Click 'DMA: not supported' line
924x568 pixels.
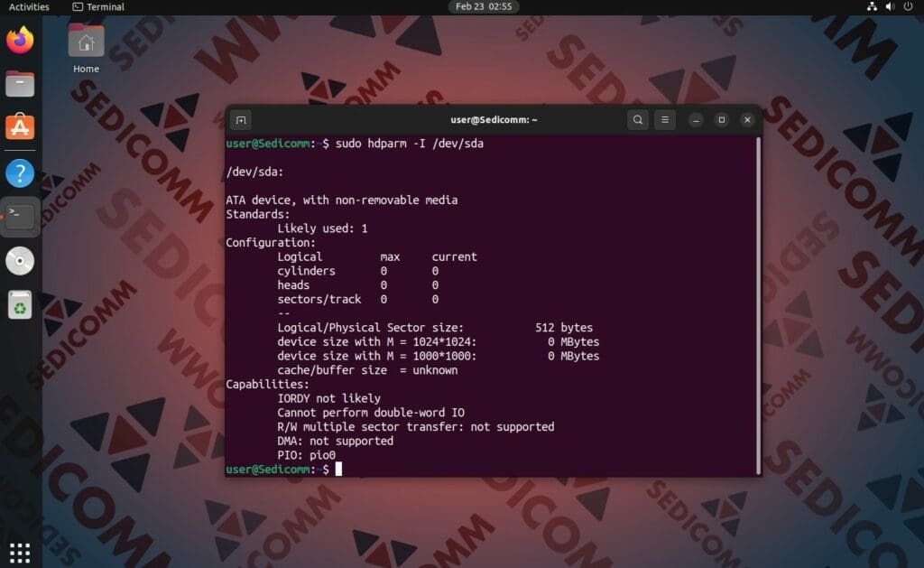(x=336, y=441)
